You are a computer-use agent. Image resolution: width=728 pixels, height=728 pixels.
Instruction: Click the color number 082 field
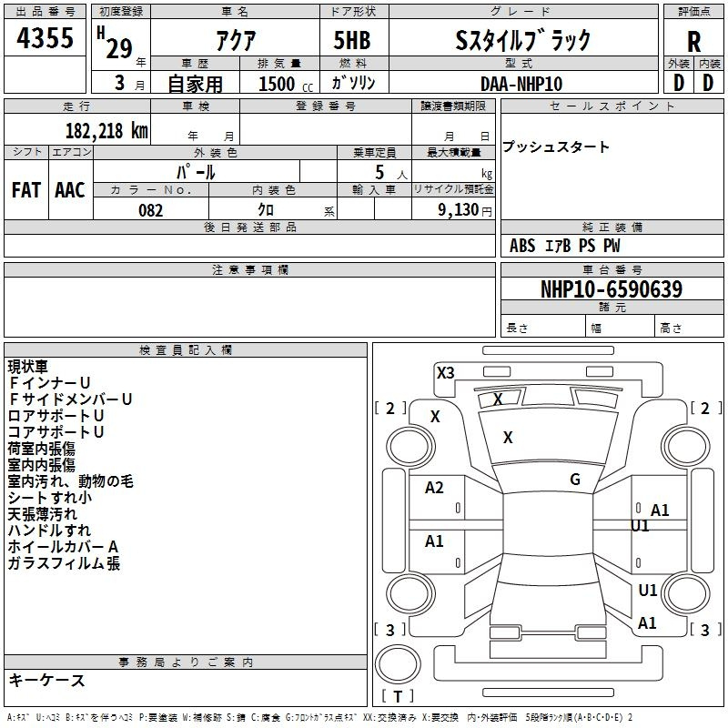(151, 210)
